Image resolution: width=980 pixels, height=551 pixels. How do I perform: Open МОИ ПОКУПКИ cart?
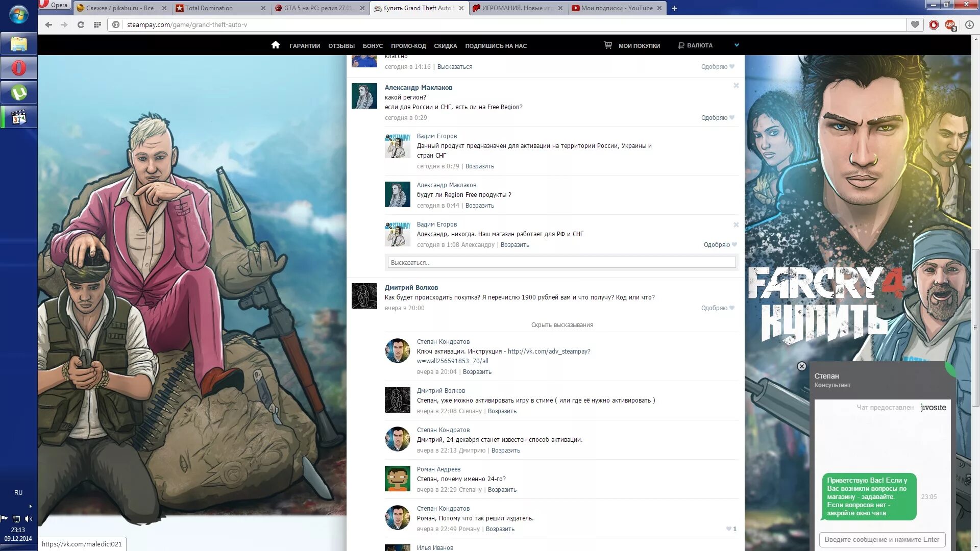[x=639, y=46]
